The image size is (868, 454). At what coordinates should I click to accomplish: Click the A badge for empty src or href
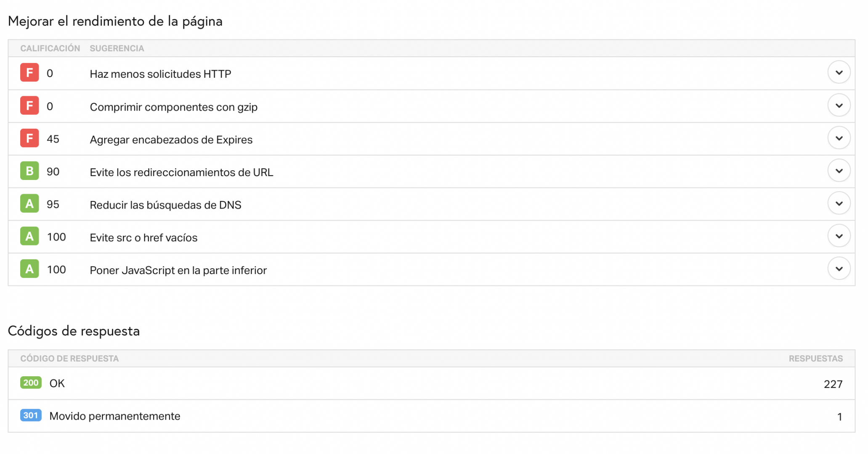29,236
